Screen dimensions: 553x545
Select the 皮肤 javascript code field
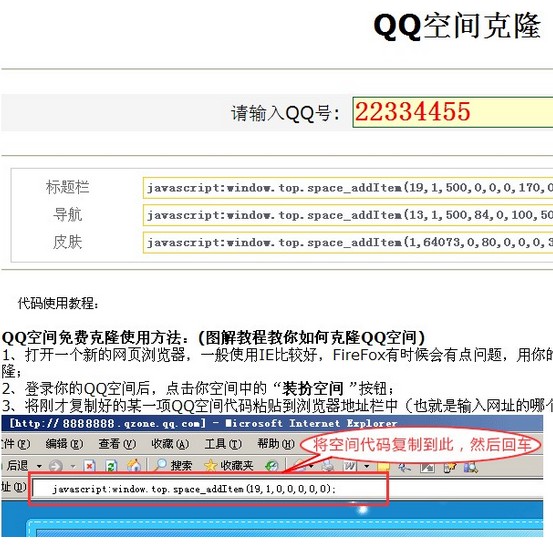pyautogui.click(x=348, y=242)
